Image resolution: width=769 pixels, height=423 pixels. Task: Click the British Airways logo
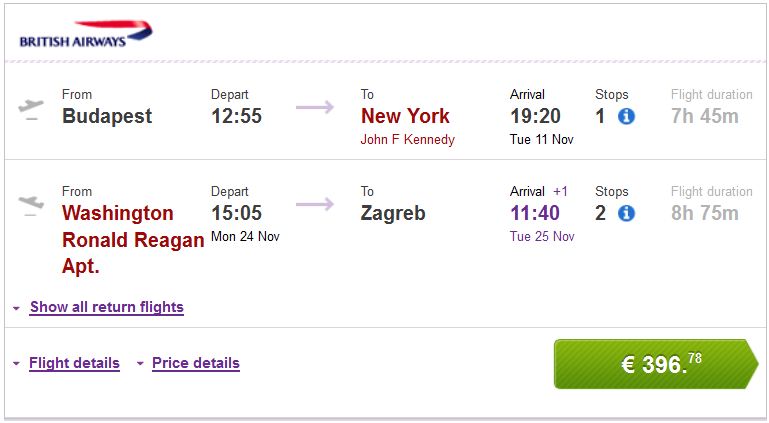(x=86, y=36)
